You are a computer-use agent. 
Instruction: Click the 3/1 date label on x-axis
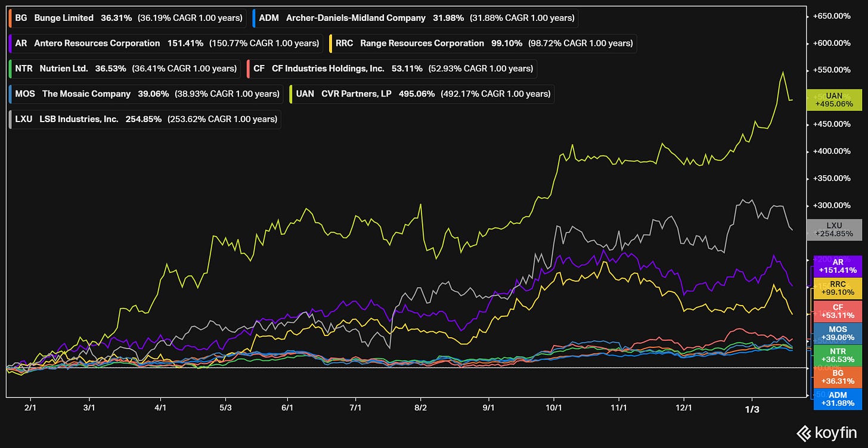coord(89,408)
